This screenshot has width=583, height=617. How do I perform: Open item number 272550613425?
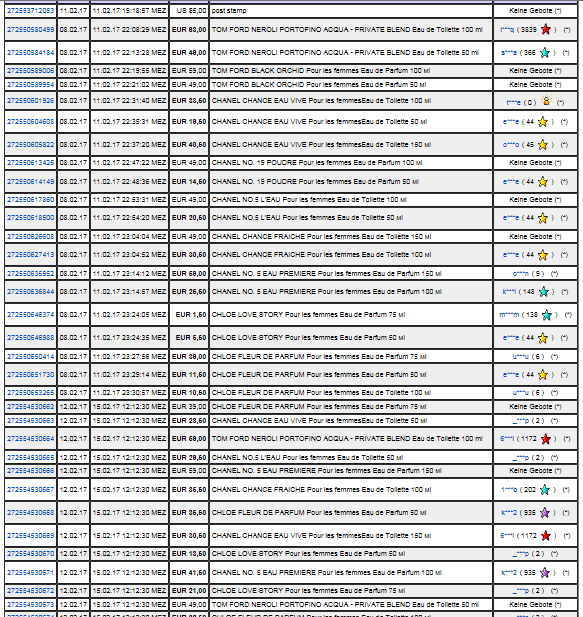(x=31, y=163)
